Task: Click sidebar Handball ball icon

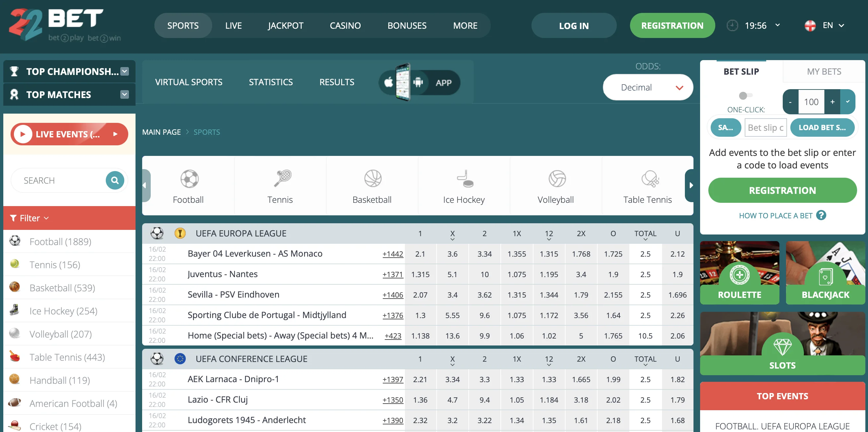Action: pos(15,379)
